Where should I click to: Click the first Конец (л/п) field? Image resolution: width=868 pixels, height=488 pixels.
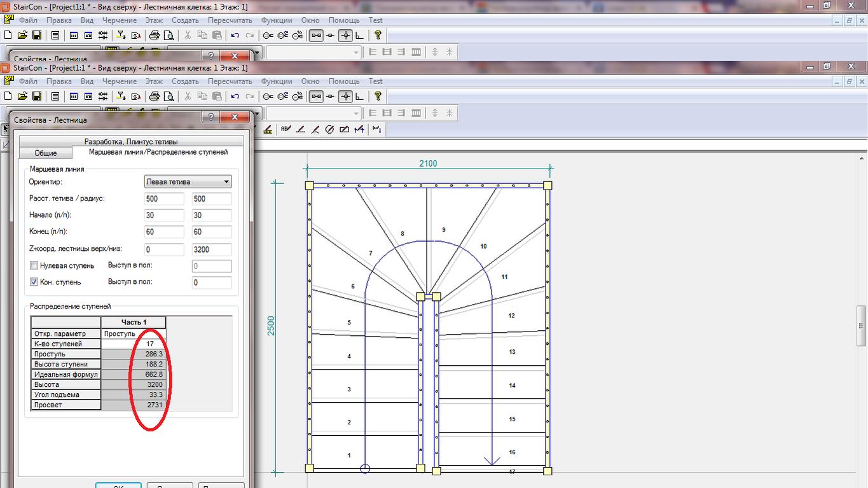point(164,232)
